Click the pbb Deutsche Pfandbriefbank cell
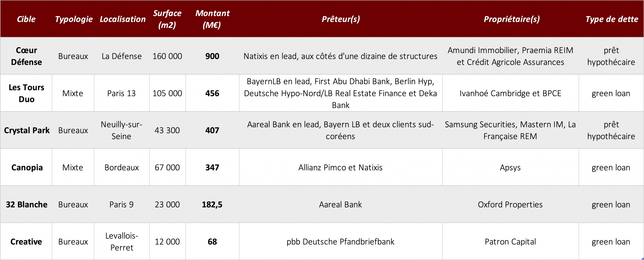644x260 pixels. coord(341,241)
